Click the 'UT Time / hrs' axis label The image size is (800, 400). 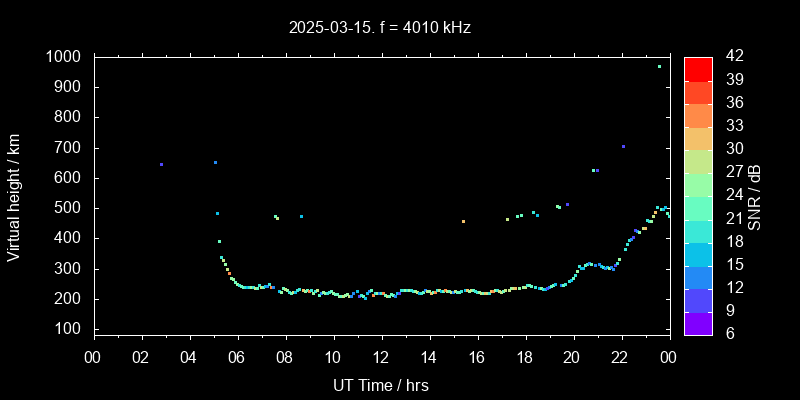380,384
